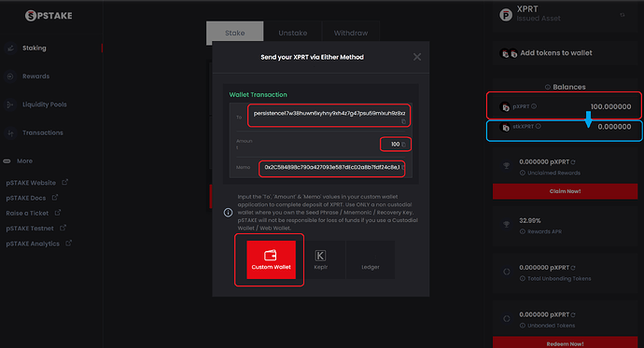Click the Transactions sidebar icon
The width and height of the screenshot is (644, 348).
pyautogui.click(x=10, y=133)
